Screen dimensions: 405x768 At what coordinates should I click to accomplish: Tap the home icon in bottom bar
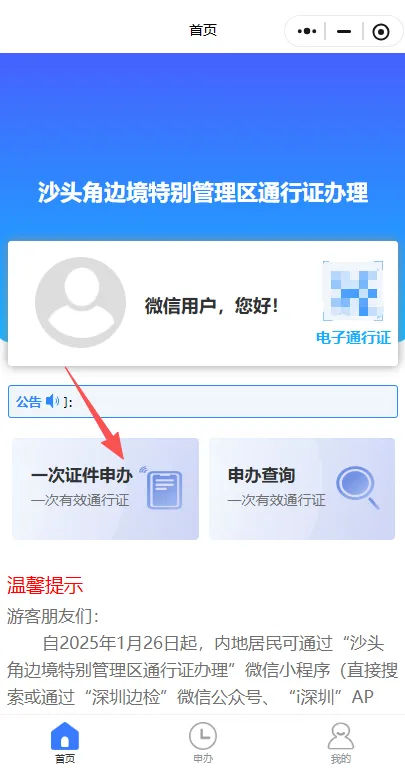(65, 736)
